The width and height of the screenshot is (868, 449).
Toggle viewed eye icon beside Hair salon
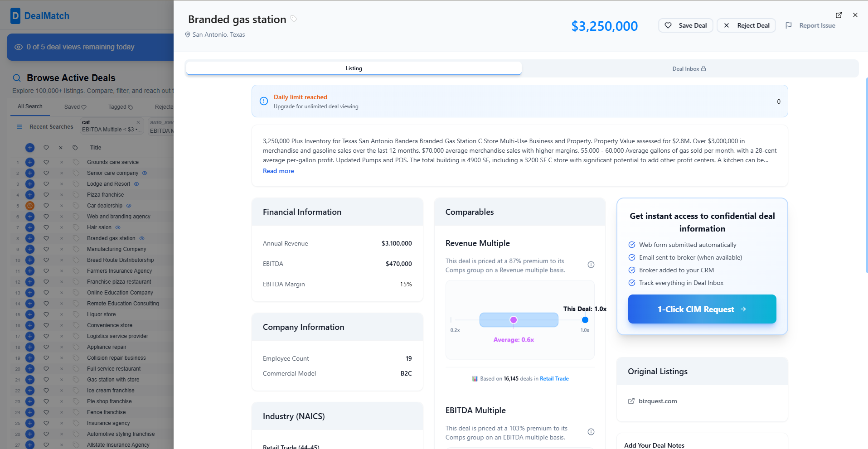(118, 227)
